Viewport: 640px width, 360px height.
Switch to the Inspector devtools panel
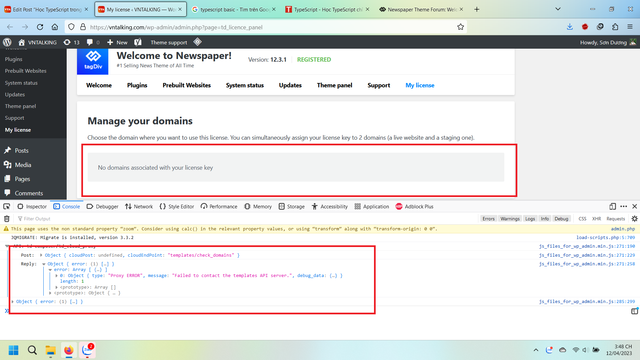tap(32, 207)
